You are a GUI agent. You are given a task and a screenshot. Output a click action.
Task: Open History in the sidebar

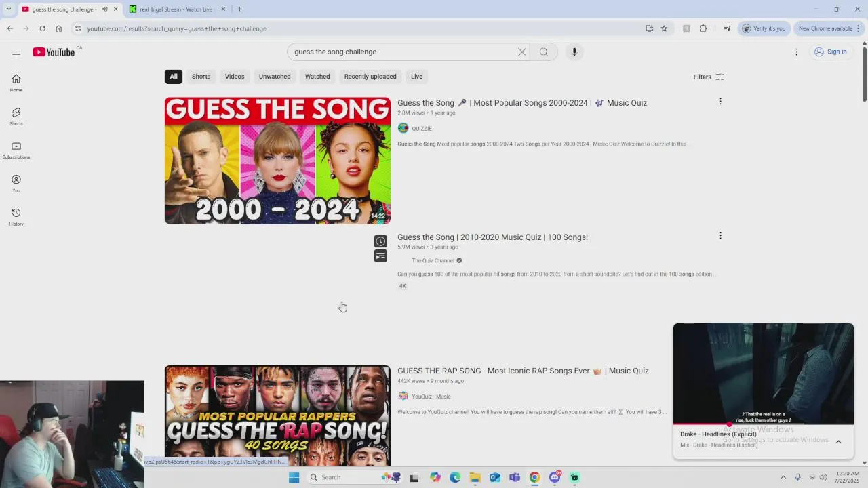[16, 217]
